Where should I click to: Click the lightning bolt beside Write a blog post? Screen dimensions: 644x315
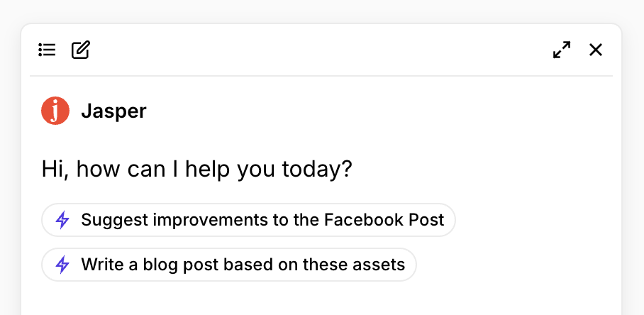click(x=62, y=265)
